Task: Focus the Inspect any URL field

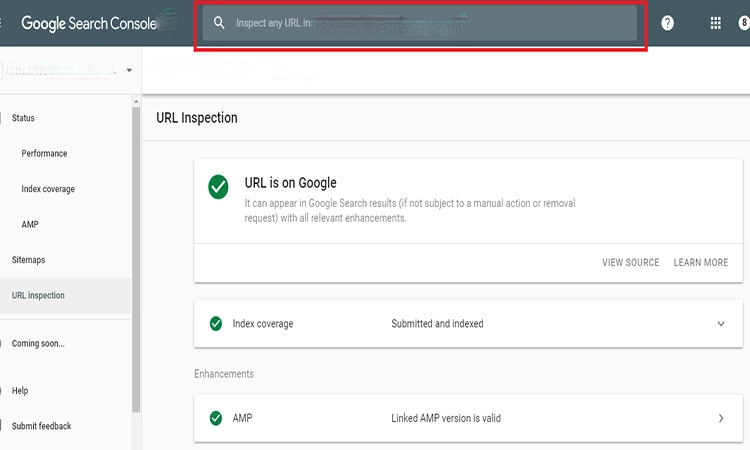Action: (419, 23)
